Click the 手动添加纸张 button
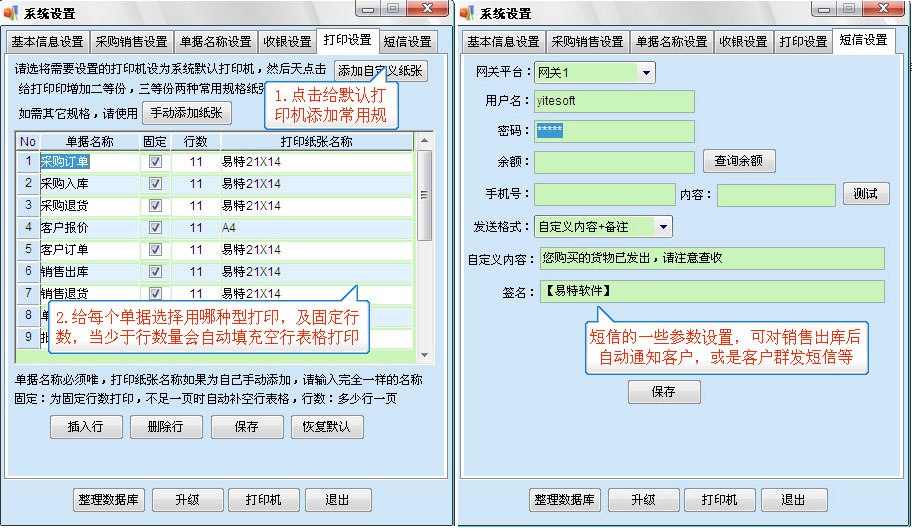 pos(188,113)
